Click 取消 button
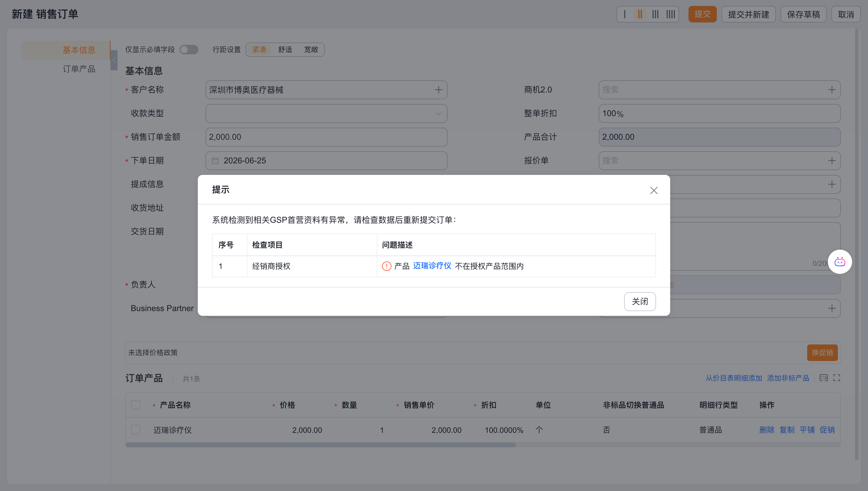Viewport: 868px width, 491px height. click(x=846, y=14)
